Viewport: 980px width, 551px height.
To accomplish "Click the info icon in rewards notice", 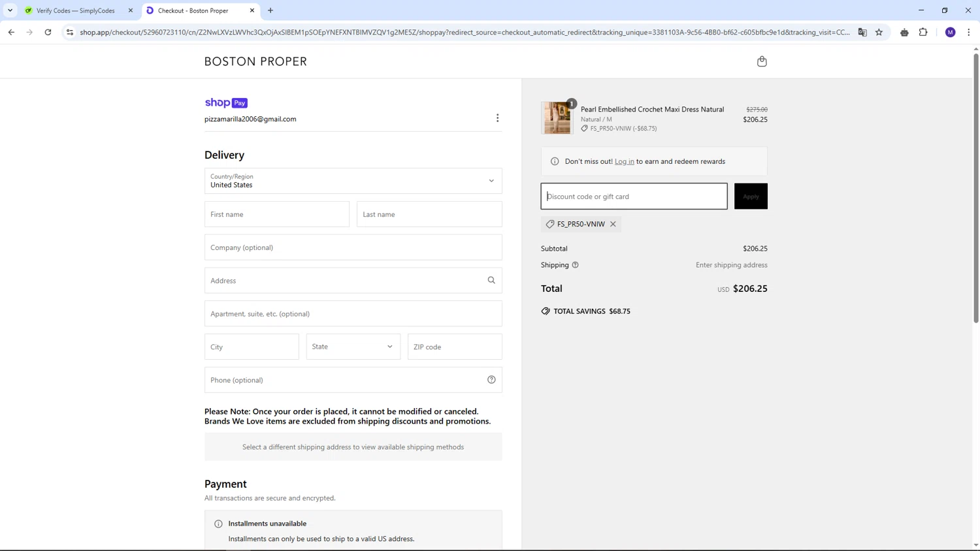I will pos(555,161).
